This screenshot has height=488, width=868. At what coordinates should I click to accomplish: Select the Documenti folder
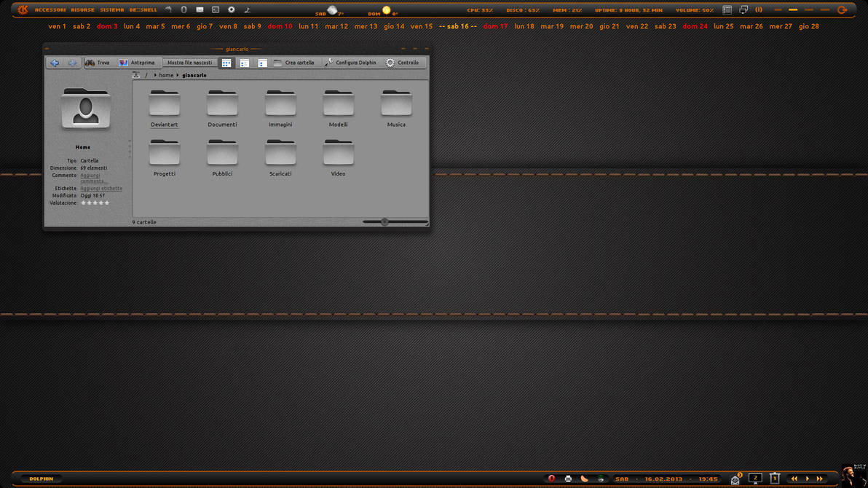coord(222,109)
